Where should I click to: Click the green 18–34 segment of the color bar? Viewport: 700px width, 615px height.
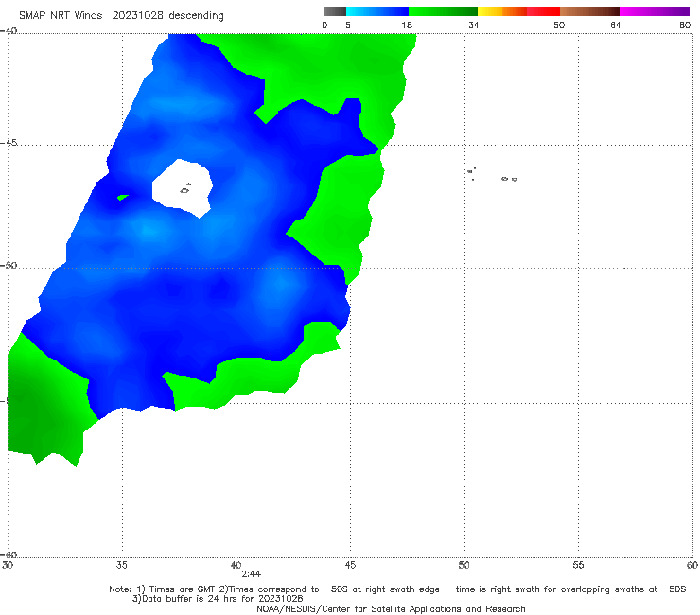click(x=444, y=11)
